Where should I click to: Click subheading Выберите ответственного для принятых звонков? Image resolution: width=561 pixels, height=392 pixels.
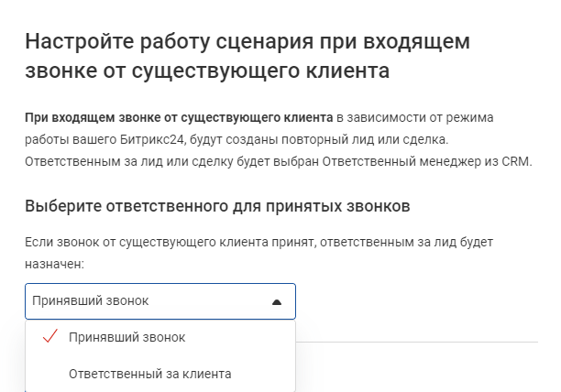(x=216, y=205)
